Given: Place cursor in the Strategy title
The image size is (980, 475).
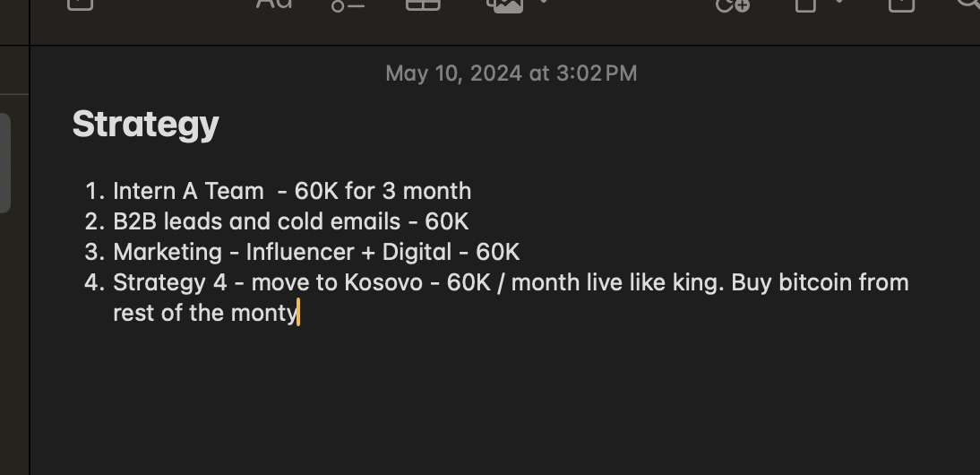Looking at the screenshot, I should click(145, 124).
